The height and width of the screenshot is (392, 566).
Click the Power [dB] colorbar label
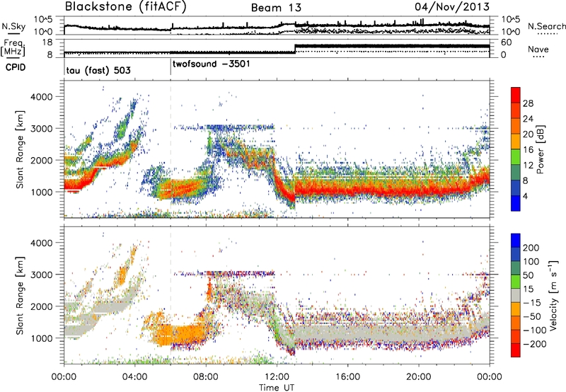pos(540,149)
